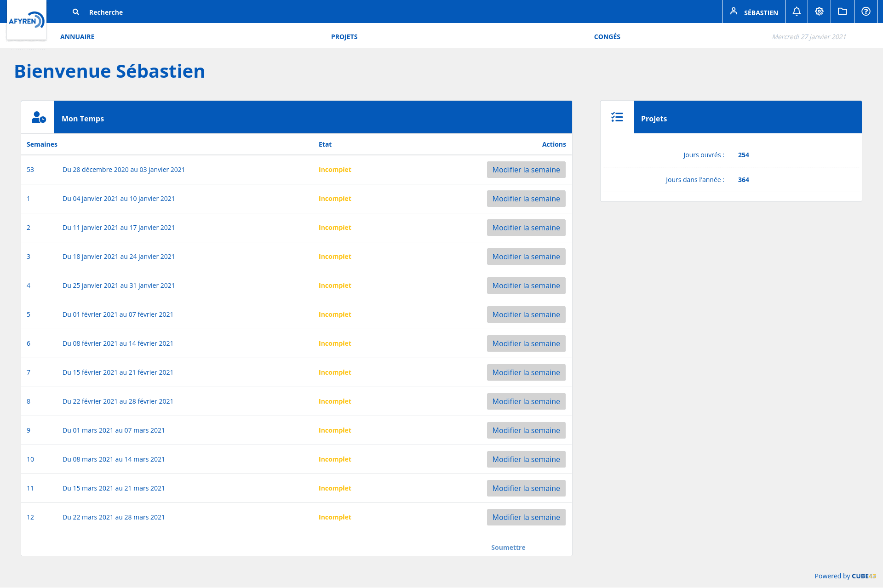Click the date Mercredi 27 janvier 2021

(x=809, y=37)
